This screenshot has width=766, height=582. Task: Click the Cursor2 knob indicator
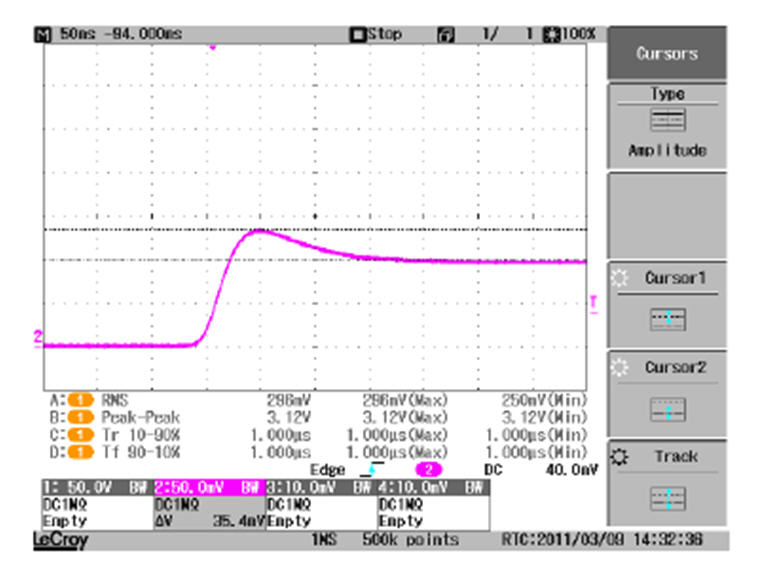click(619, 367)
